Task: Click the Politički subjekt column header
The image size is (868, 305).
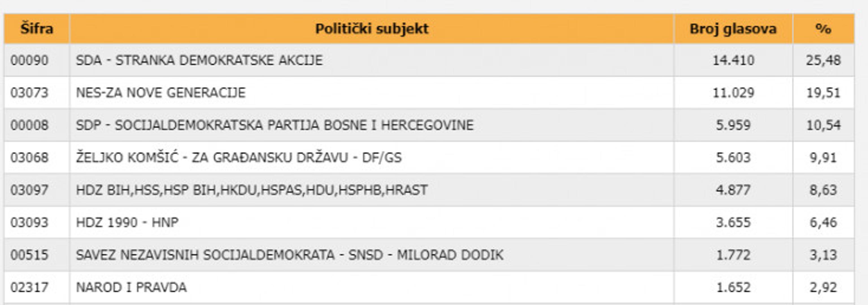Action: 371,29
